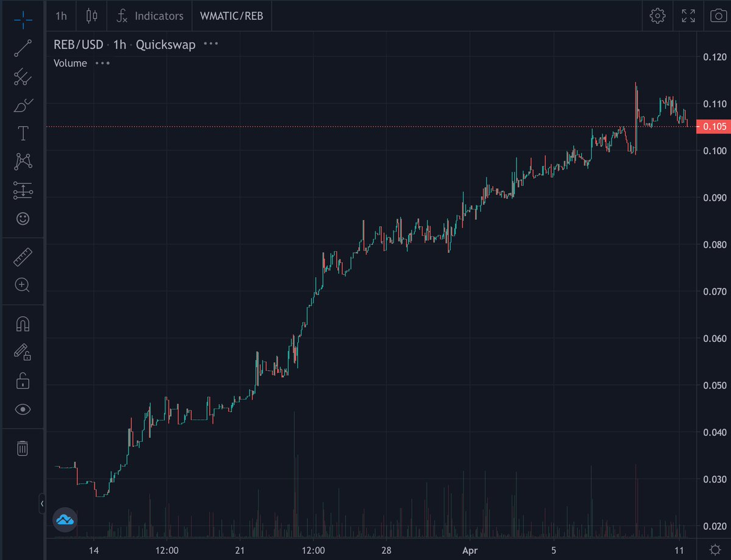Open the REB/USD legend more options
The width and height of the screenshot is (731, 560).
(x=211, y=44)
